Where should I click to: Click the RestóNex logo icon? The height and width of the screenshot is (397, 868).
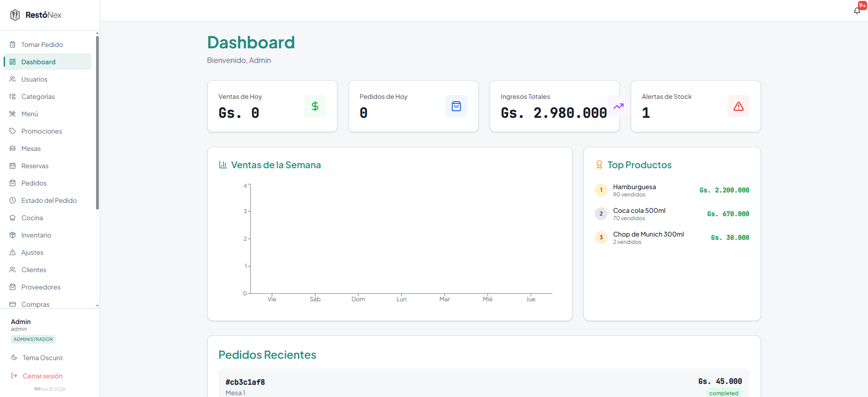pyautogui.click(x=15, y=15)
